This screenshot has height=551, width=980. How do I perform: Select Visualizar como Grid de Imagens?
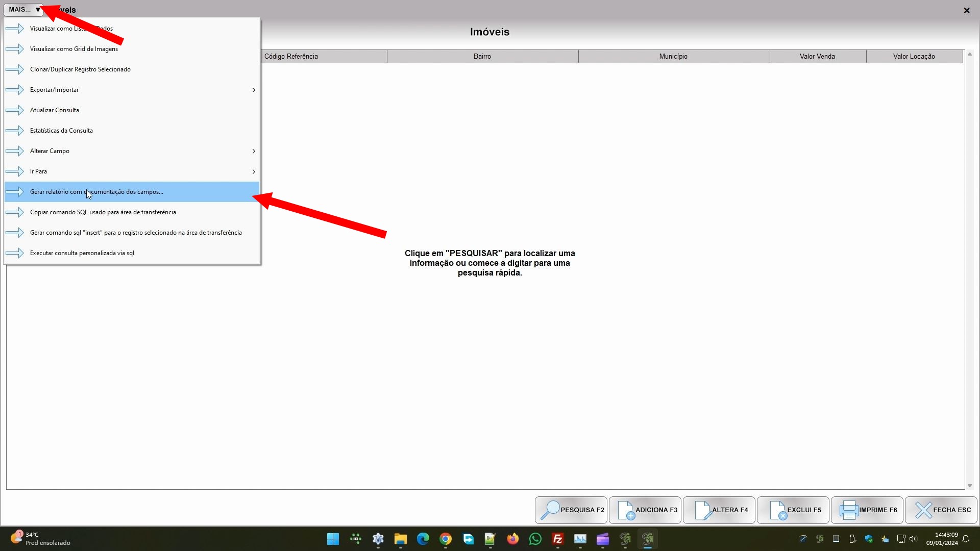(74, 49)
